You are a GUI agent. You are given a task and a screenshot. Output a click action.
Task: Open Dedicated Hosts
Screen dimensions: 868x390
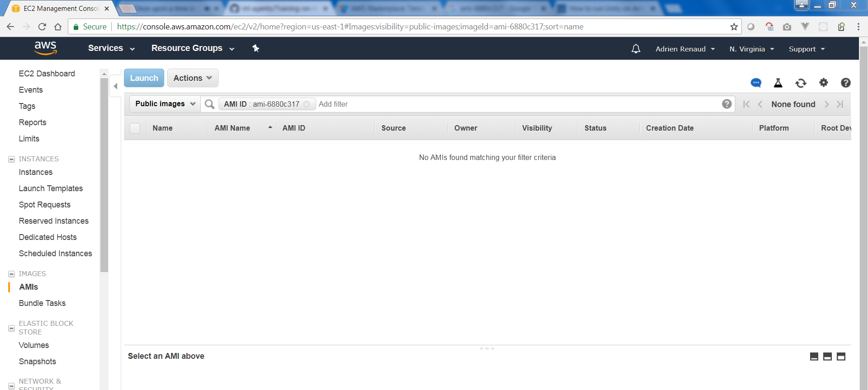click(x=48, y=237)
